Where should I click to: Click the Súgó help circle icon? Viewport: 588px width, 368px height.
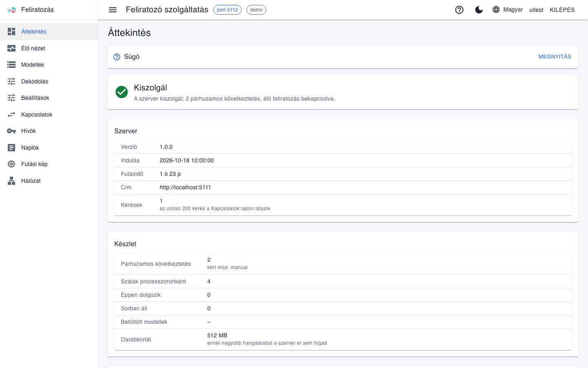point(117,57)
